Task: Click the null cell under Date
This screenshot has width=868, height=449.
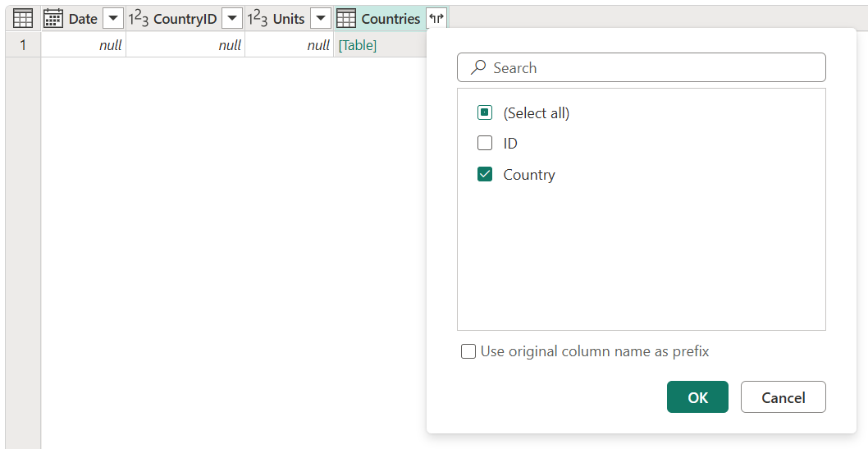Action: tap(84, 45)
